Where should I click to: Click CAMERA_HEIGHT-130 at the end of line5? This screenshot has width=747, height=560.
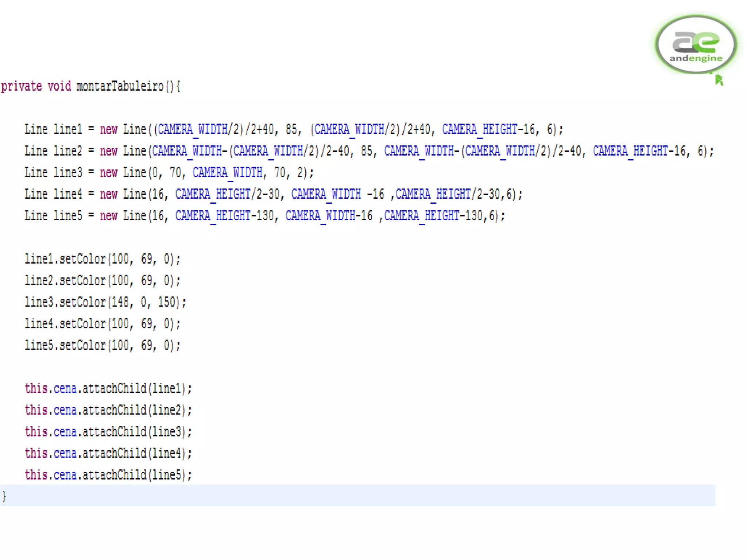point(433,215)
